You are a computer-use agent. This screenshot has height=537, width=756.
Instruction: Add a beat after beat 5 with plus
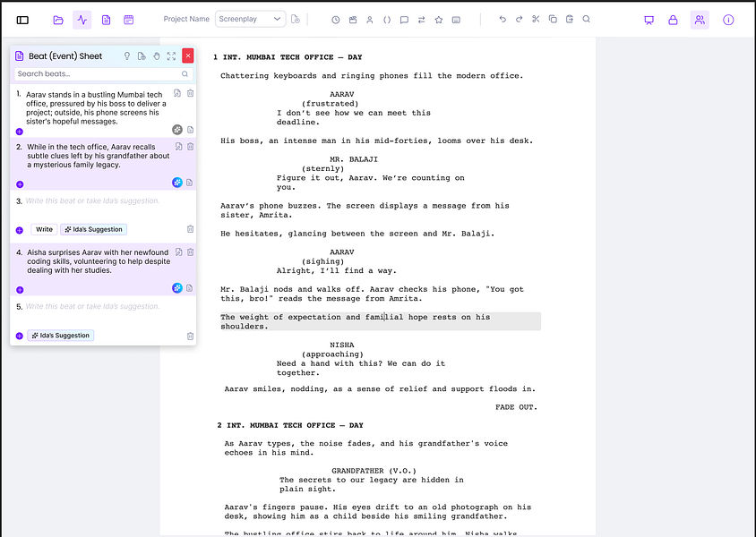(x=20, y=337)
